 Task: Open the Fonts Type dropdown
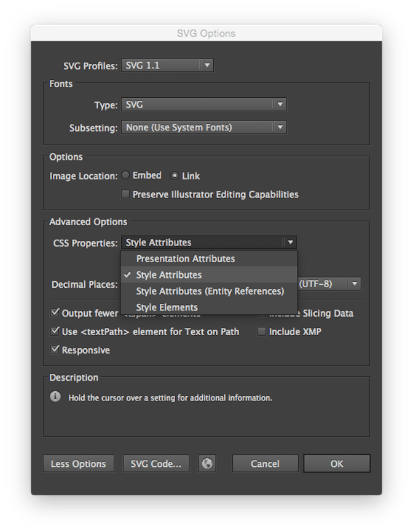(x=281, y=105)
